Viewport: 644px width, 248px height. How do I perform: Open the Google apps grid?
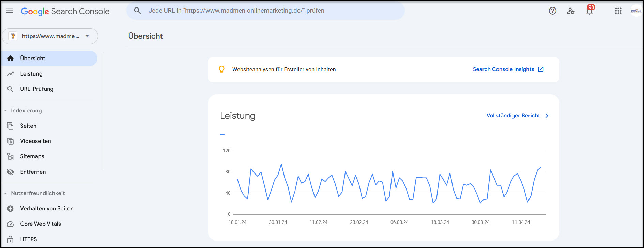[618, 11]
